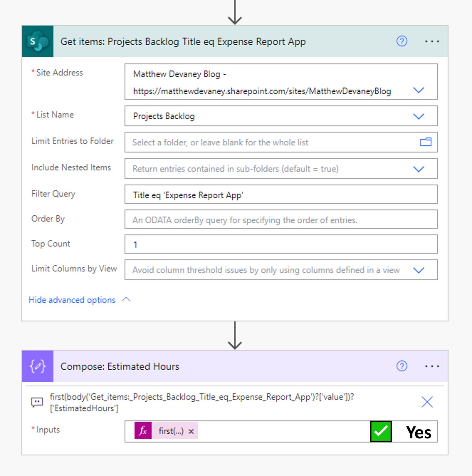The height and width of the screenshot is (476, 472).
Task: Remove the first(...) expression from Inputs
Action: tap(191, 431)
